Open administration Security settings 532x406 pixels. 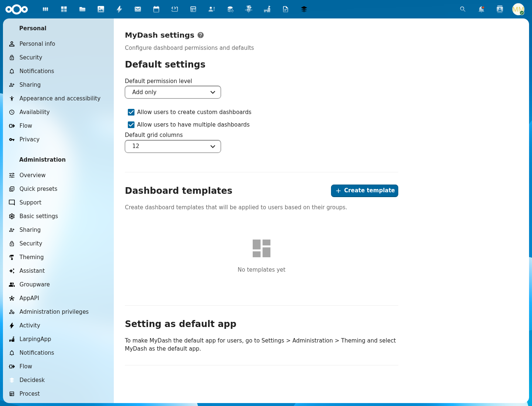click(x=58, y=244)
